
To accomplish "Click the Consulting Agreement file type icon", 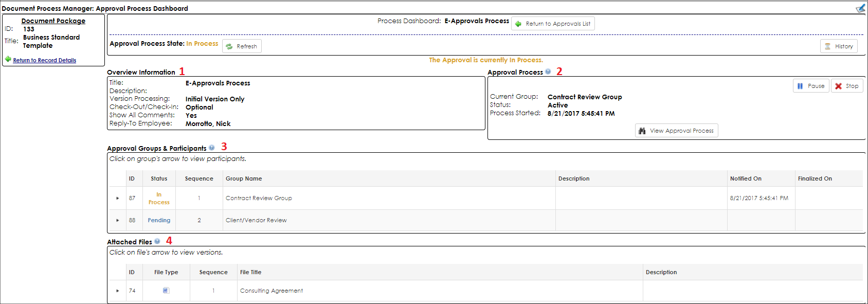I will 166,291.
